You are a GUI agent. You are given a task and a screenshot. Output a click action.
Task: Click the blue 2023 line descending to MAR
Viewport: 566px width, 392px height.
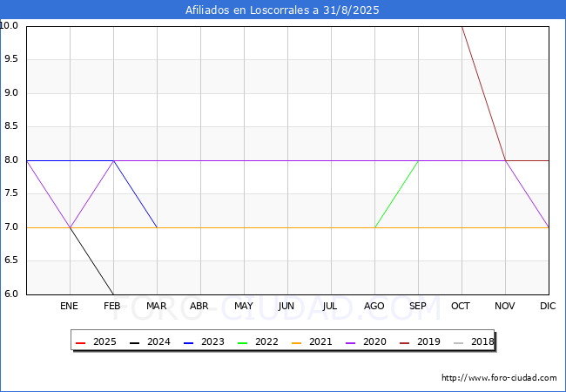pyautogui.click(x=135, y=194)
